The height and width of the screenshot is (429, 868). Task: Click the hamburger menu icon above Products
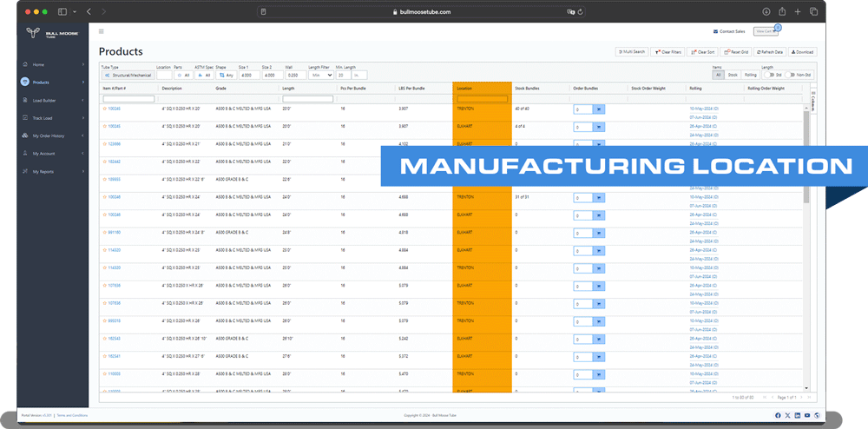(102, 31)
